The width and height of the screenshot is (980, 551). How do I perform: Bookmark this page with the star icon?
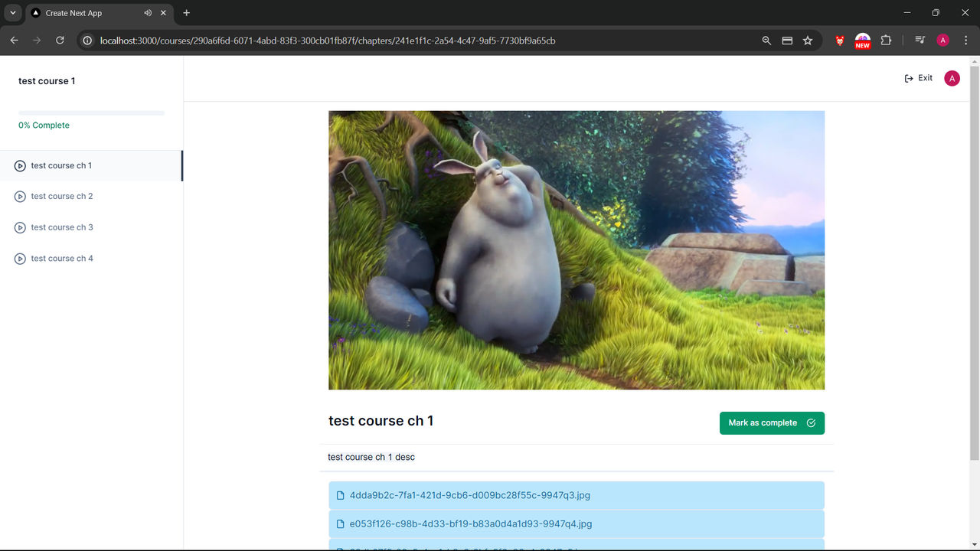[808, 41]
